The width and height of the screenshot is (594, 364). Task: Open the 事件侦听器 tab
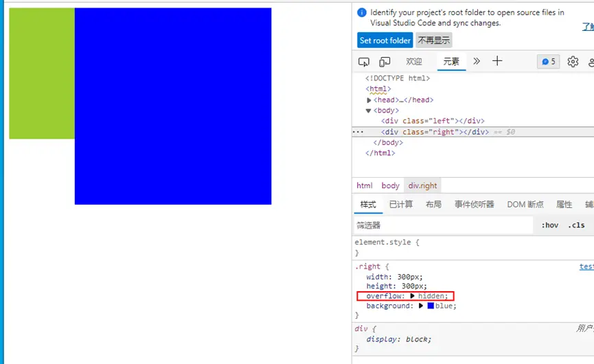(x=475, y=205)
